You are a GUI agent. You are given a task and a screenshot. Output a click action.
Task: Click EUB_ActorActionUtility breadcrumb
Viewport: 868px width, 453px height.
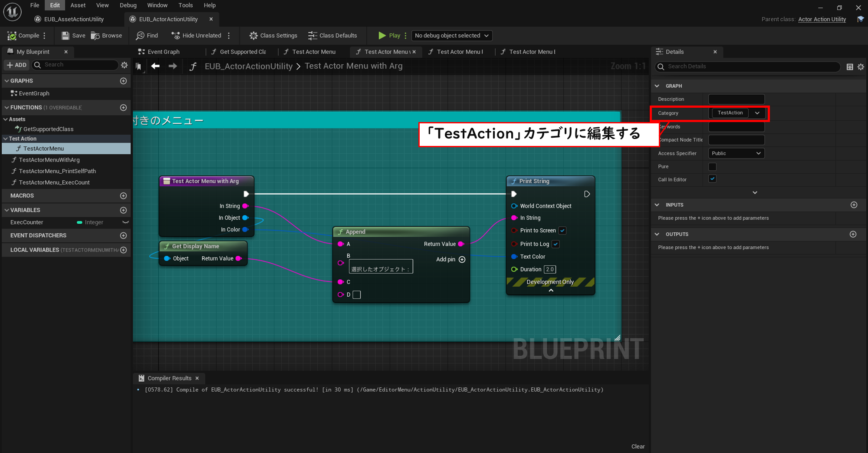pos(249,66)
